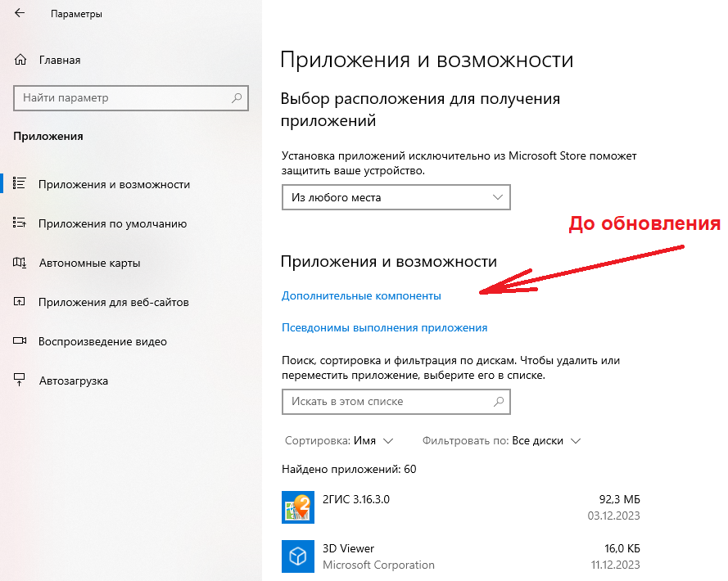This screenshot has width=728, height=581.
Task: Click the Автозагрузка icon
Action: pos(19,380)
